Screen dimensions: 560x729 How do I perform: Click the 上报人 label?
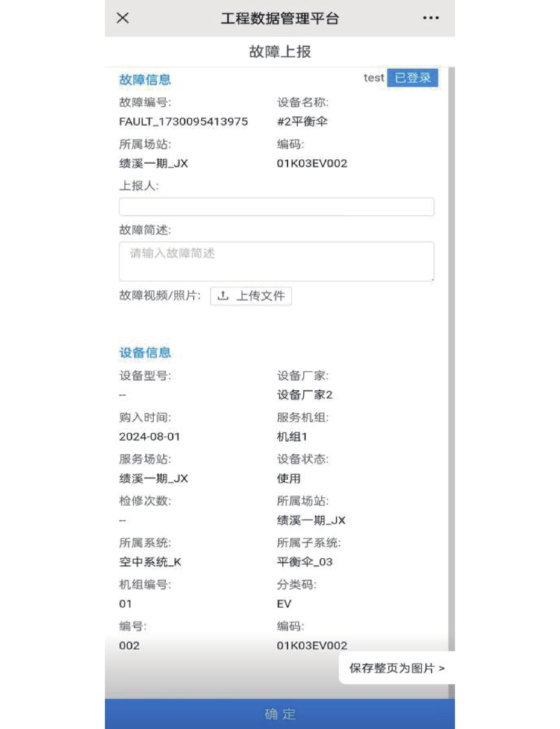pyautogui.click(x=139, y=186)
